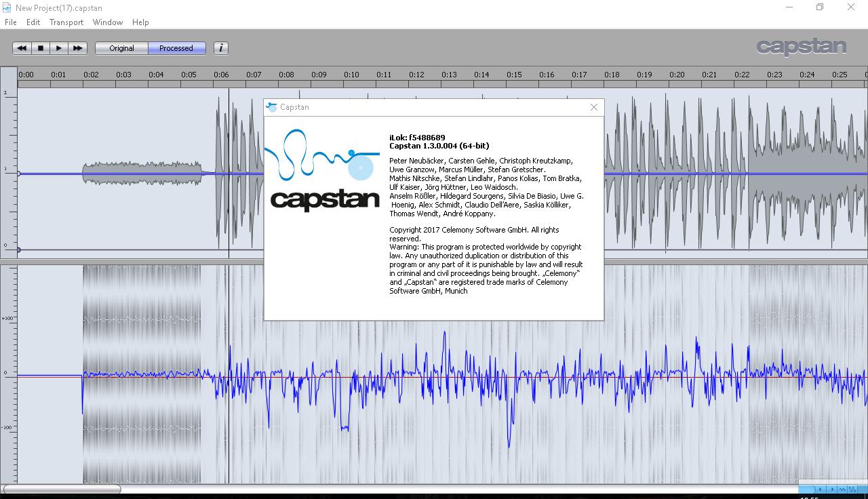Start playback with the play arrow

[x=59, y=48]
